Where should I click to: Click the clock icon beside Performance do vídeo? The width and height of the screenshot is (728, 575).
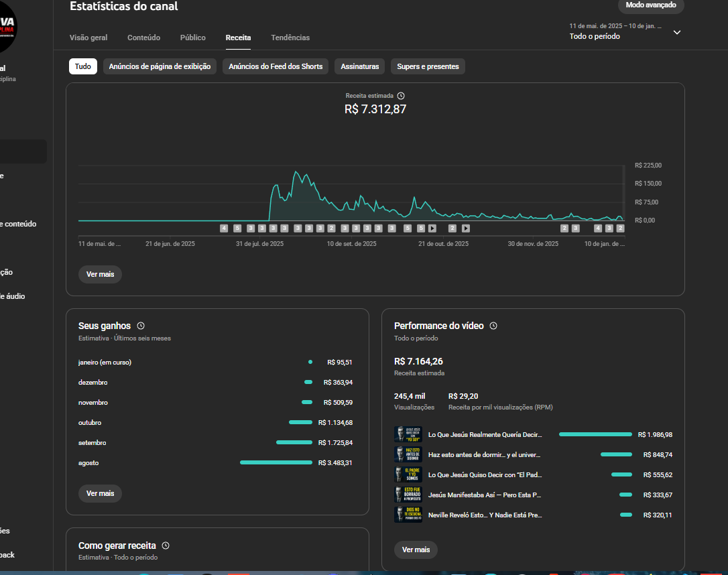tap(493, 326)
